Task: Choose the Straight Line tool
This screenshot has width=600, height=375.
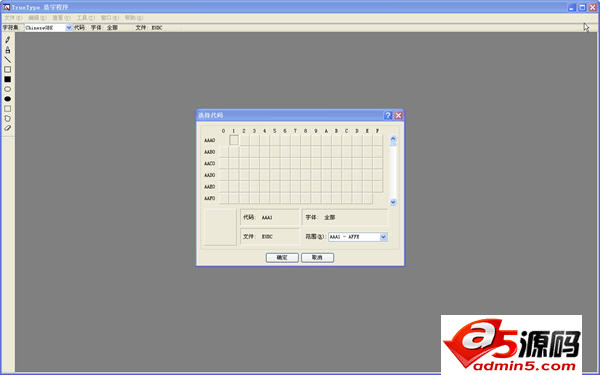Action: [x=8, y=60]
